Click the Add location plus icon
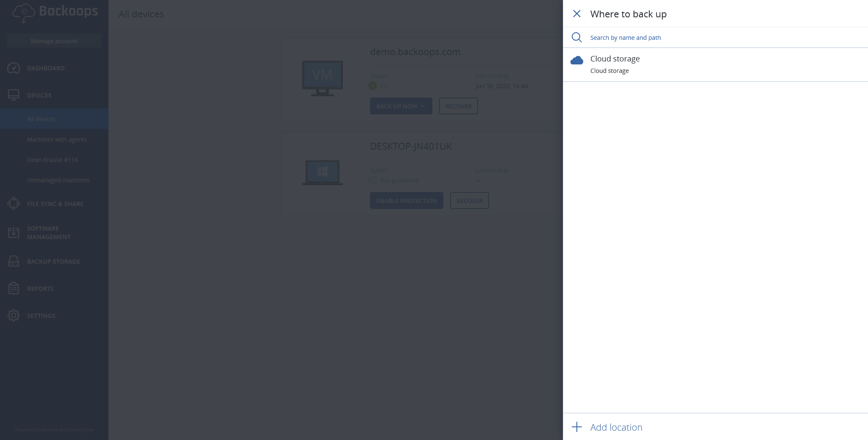Viewport: 868px width, 440px height. click(576, 427)
